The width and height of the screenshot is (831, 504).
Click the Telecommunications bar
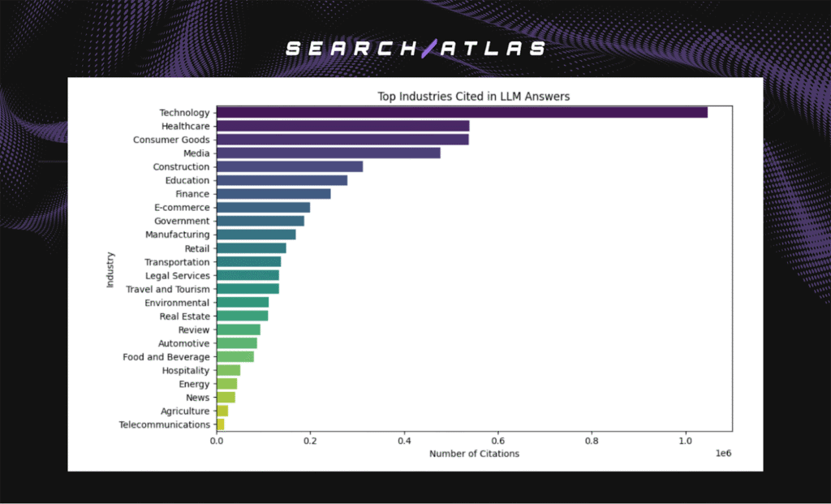[221, 424]
